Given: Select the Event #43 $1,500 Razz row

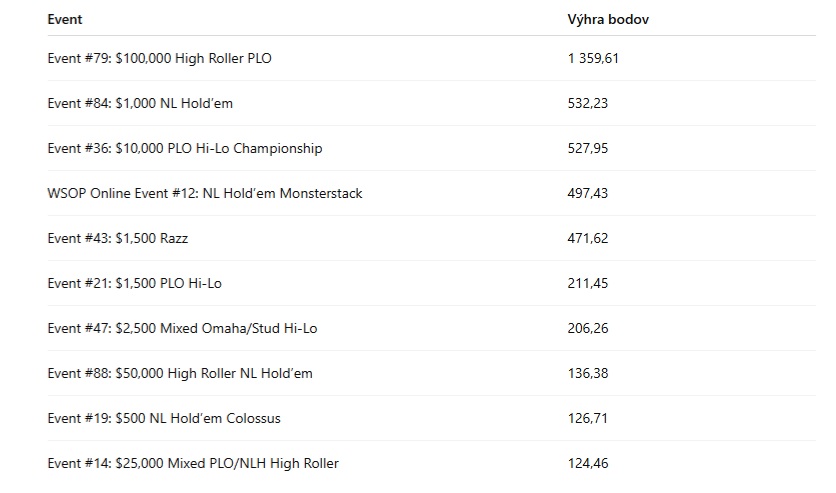Looking at the screenshot, I should pyautogui.click(x=431, y=238).
